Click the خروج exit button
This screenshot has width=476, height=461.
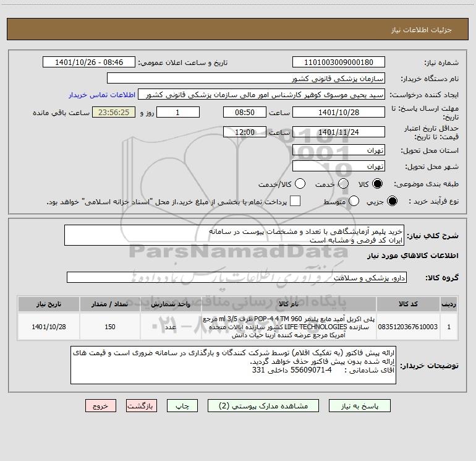[101, 406]
